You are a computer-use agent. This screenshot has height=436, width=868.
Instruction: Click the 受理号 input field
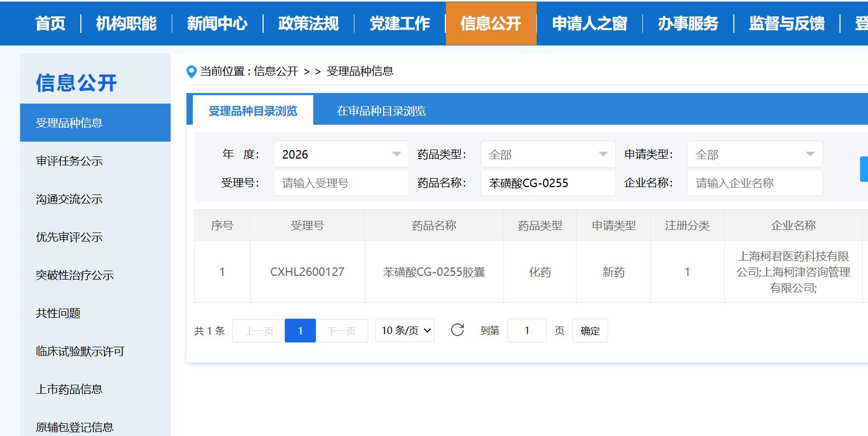pyautogui.click(x=341, y=183)
